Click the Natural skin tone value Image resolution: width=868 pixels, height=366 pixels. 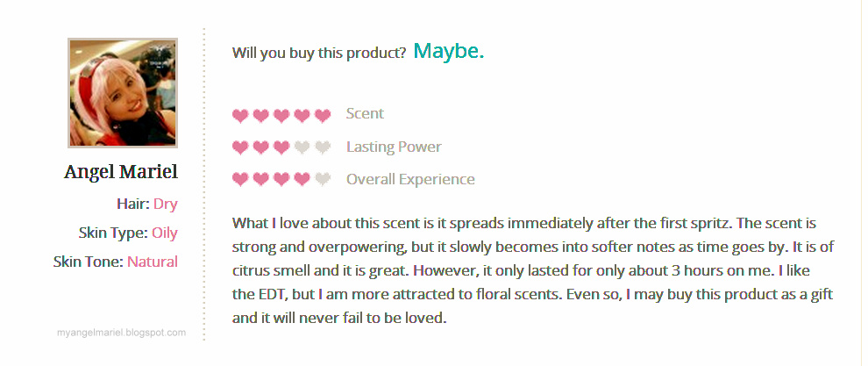(x=152, y=262)
